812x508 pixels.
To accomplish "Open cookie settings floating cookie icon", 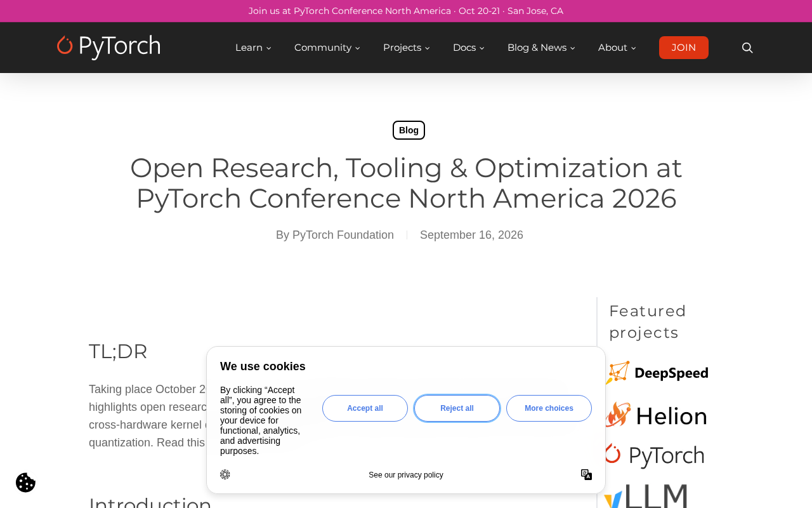I will click(25, 483).
